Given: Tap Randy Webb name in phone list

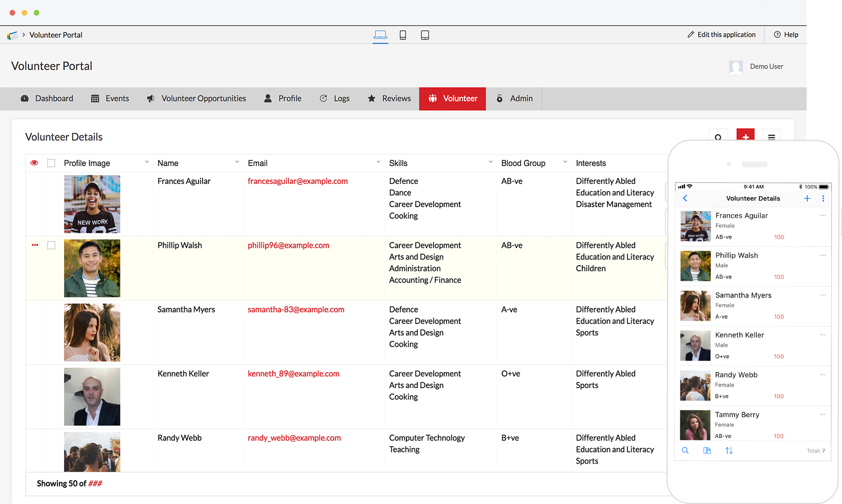Looking at the screenshot, I should pyautogui.click(x=736, y=374).
